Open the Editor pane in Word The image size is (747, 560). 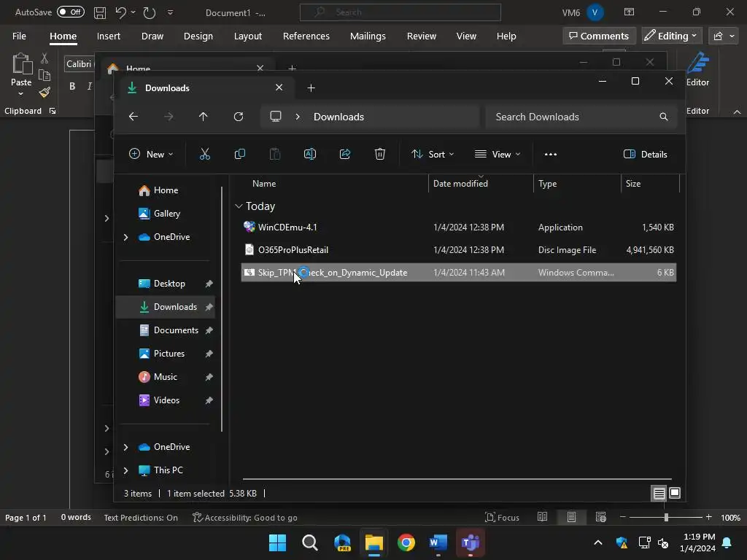pos(697,69)
